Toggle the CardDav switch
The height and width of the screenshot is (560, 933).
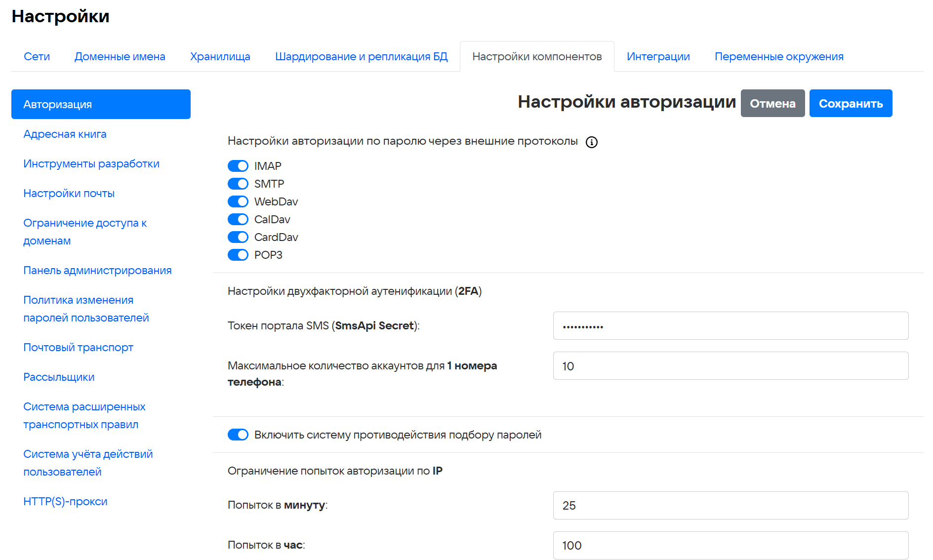click(x=238, y=237)
